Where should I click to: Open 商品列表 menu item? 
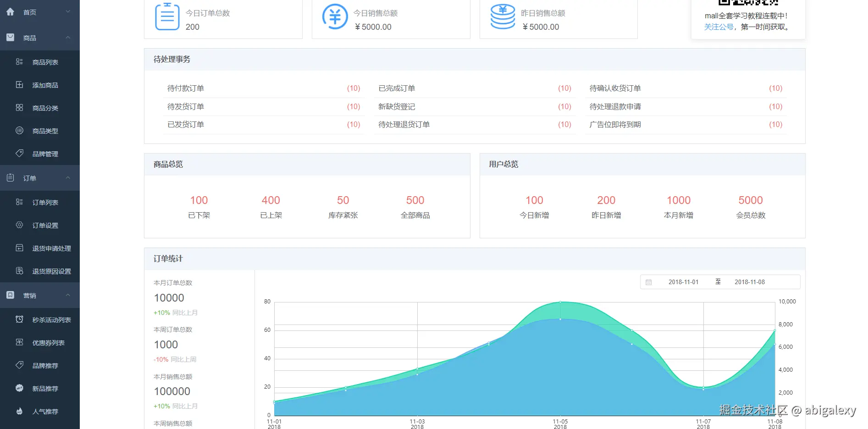[40, 62]
